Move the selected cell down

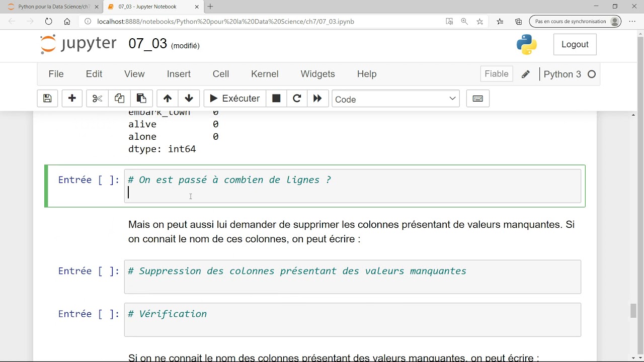click(189, 99)
